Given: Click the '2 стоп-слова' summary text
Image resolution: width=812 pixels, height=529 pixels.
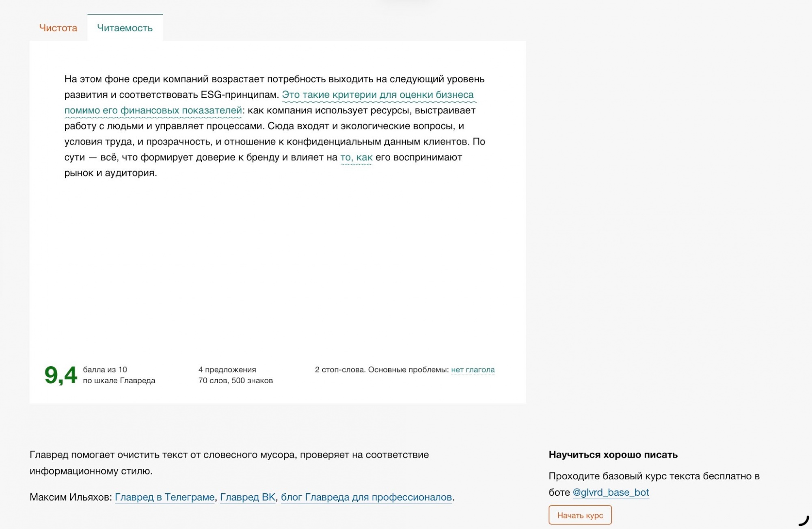Looking at the screenshot, I should pyautogui.click(x=340, y=370).
